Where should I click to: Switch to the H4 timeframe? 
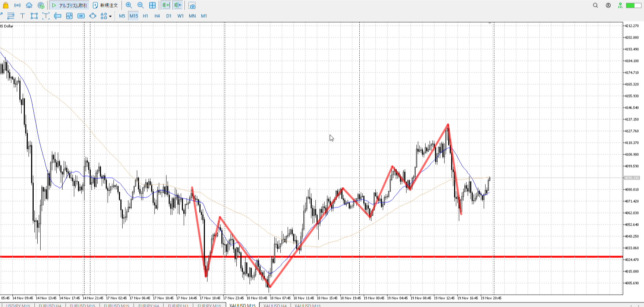[157, 16]
